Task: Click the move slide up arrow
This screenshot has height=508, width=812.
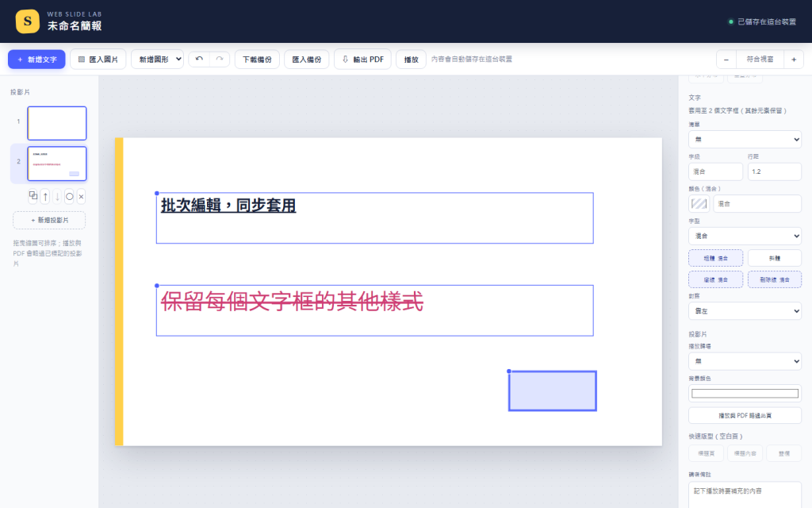Action: pyautogui.click(x=45, y=197)
